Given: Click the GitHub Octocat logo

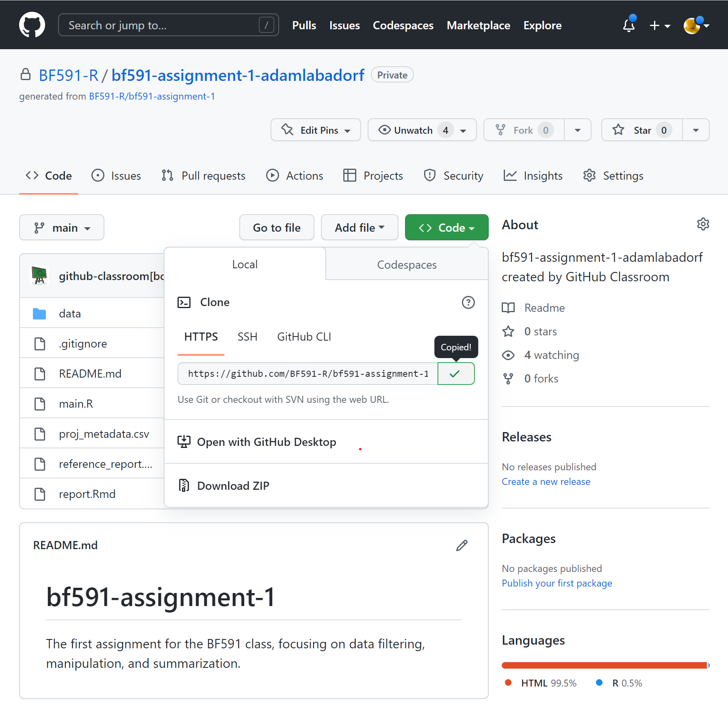Looking at the screenshot, I should point(32,25).
